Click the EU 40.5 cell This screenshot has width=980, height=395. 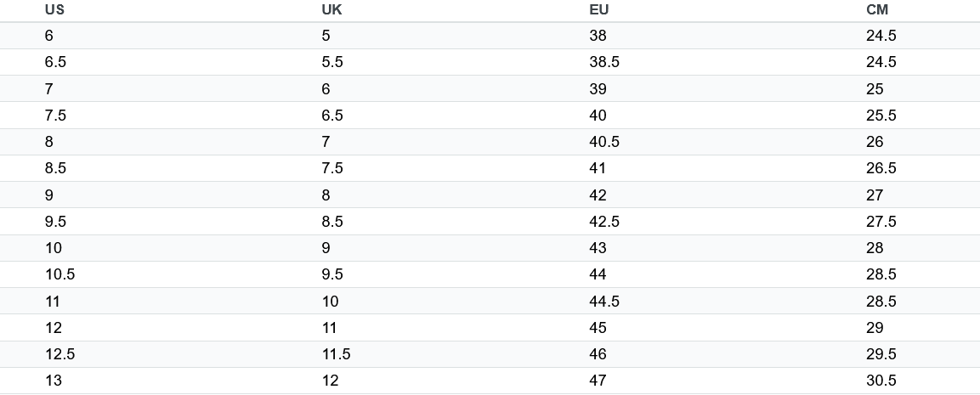(x=604, y=142)
